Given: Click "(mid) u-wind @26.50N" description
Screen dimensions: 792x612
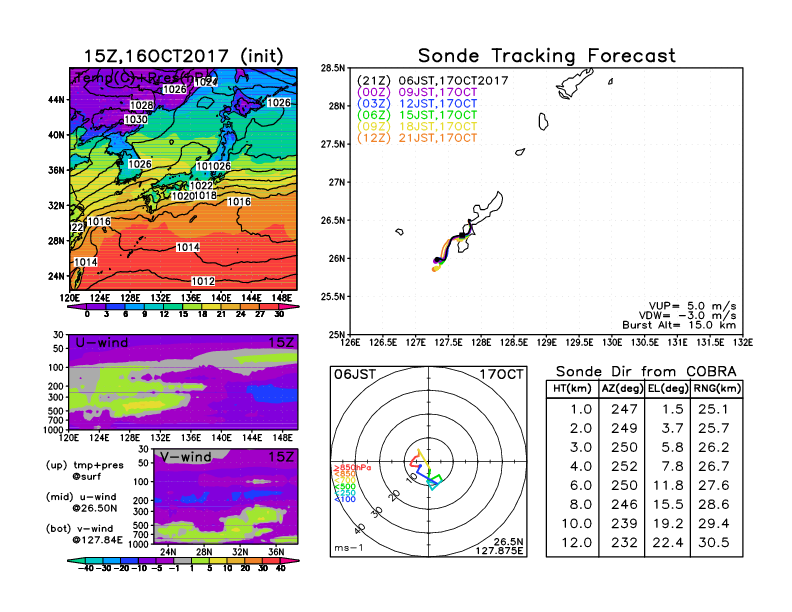Looking at the screenshot, I should click(82, 502).
